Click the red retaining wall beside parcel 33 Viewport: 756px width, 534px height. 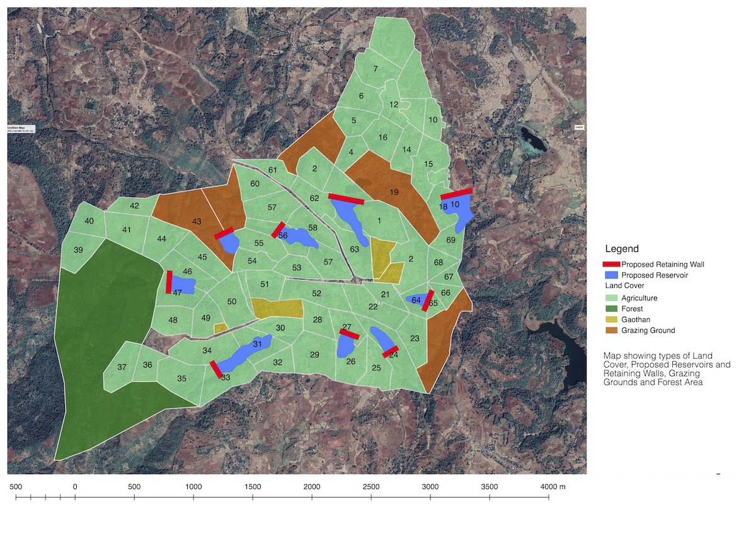point(215,369)
